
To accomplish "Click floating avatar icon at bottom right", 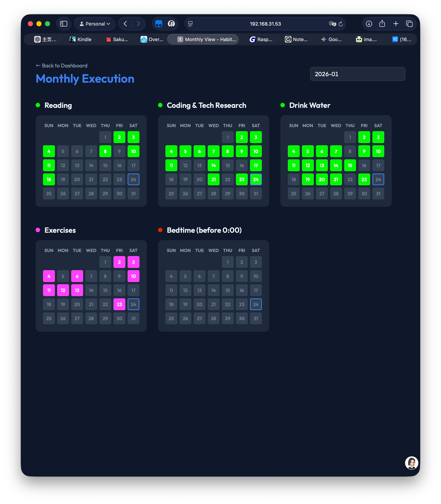I will pyautogui.click(x=412, y=463).
